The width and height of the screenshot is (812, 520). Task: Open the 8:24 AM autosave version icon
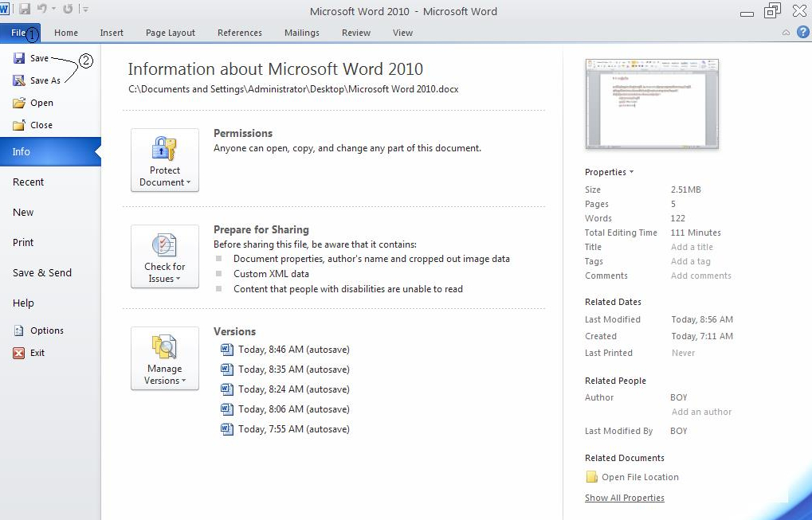pyautogui.click(x=227, y=389)
